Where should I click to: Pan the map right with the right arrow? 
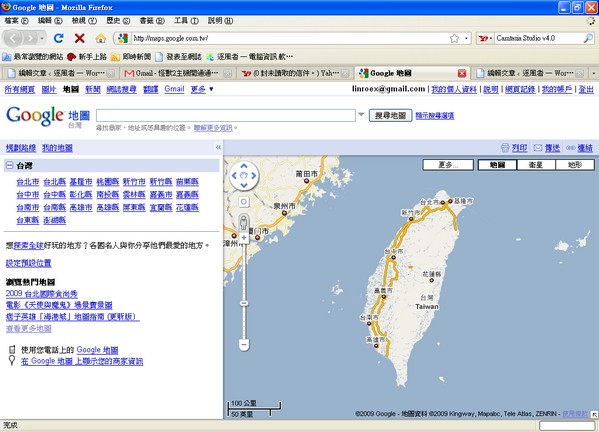(254, 176)
